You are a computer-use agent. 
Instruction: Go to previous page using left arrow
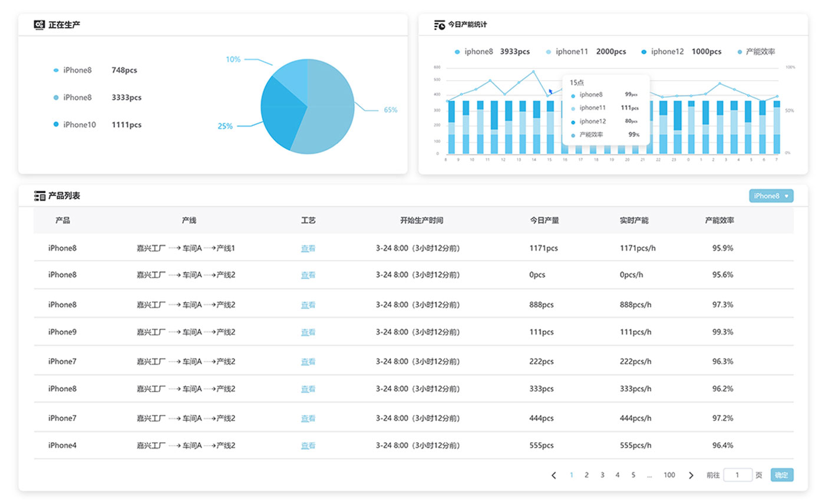point(553,475)
